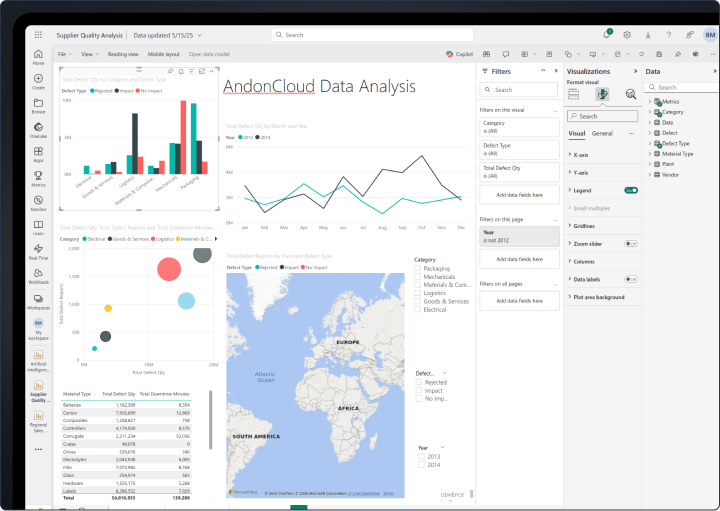The width and height of the screenshot is (720, 511).
Task: Toggle the Legend switch
Action: 631,190
